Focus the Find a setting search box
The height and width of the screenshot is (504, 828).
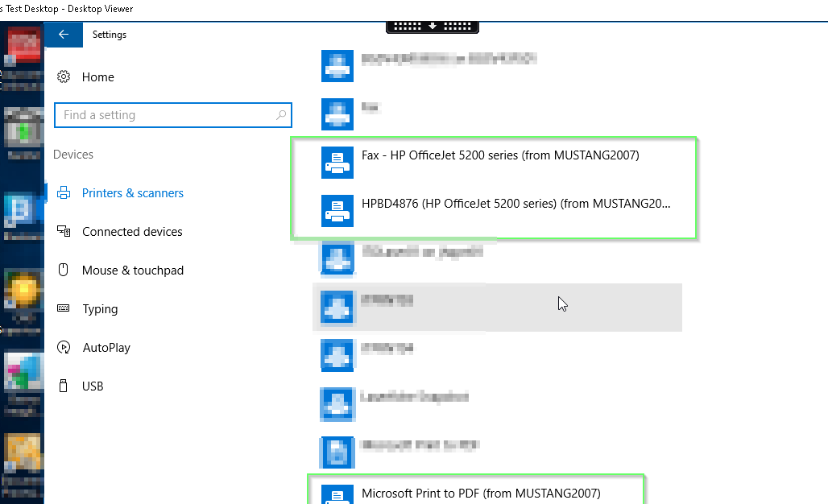tap(172, 115)
